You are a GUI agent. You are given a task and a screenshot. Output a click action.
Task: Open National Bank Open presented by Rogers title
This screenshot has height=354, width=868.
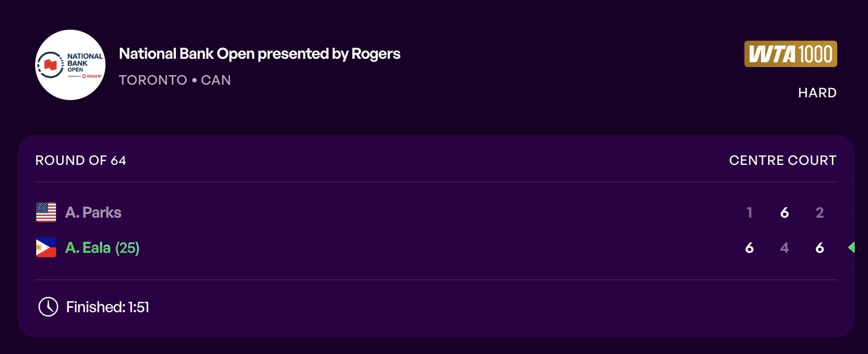coord(259,54)
